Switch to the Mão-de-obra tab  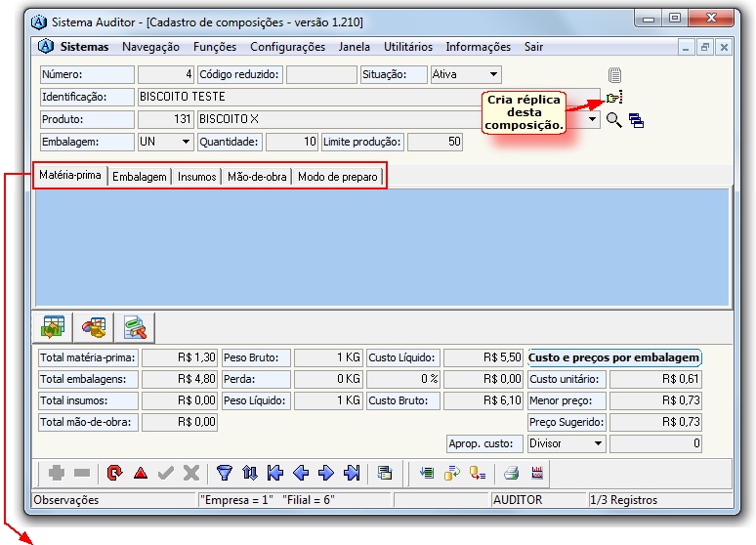(x=257, y=177)
